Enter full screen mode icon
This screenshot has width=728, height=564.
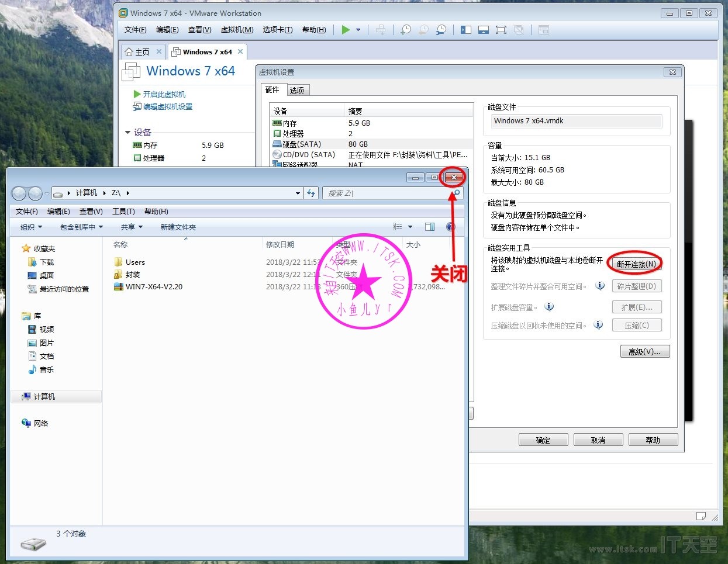click(x=501, y=30)
